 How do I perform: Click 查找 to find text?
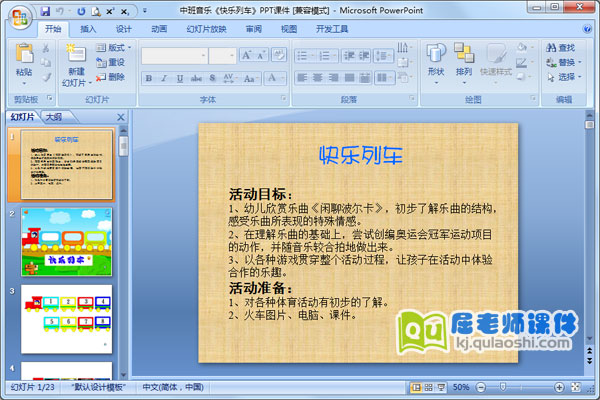coord(561,47)
